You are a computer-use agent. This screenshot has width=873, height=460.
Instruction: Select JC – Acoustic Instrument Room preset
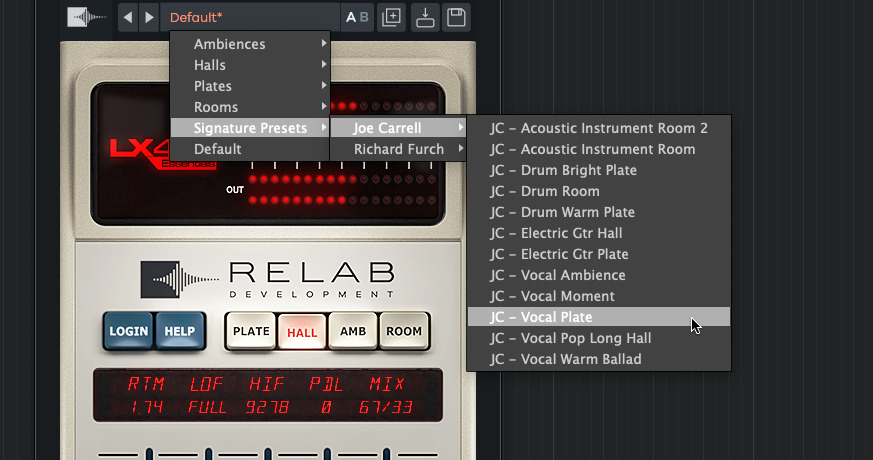[x=599, y=149]
